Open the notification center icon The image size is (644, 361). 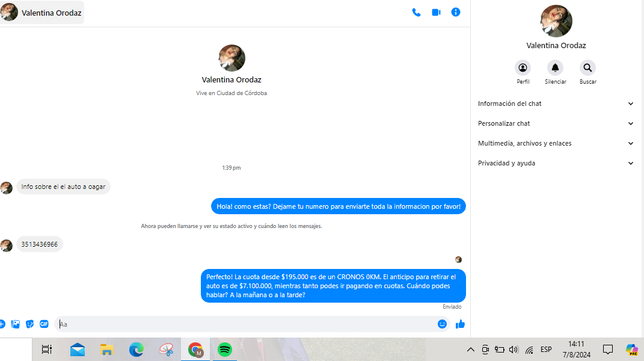click(x=608, y=350)
